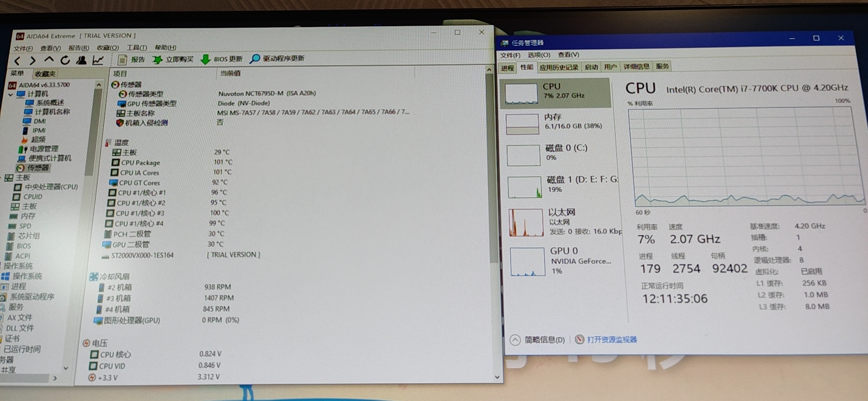
Task: Switch to 应用历史记录 tab in Task Manager
Action: [x=559, y=67]
